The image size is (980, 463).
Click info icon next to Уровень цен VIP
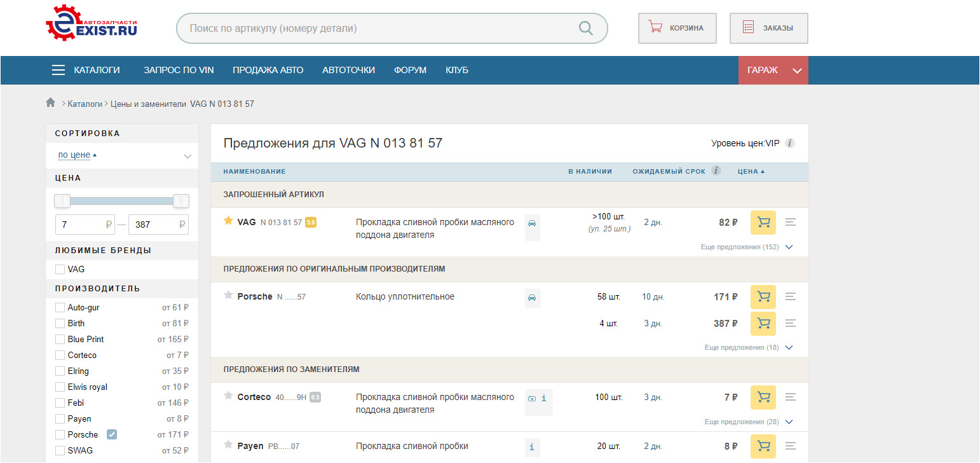790,143
